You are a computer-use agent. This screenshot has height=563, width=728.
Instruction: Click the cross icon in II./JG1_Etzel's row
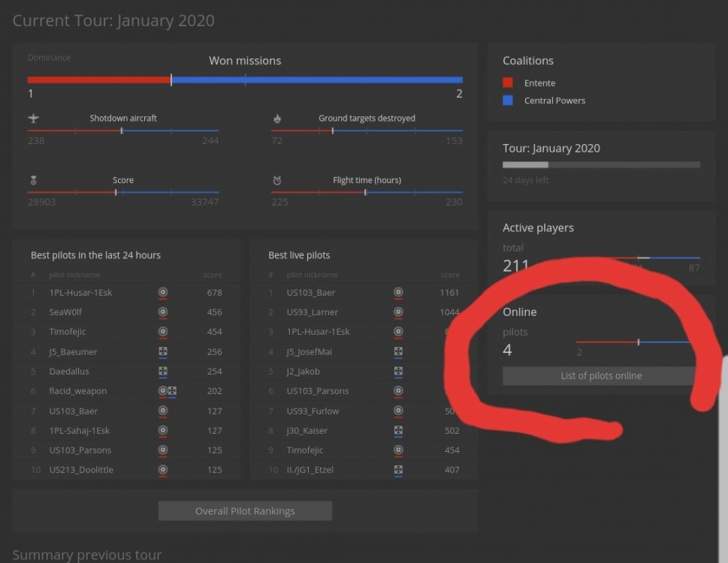click(398, 470)
